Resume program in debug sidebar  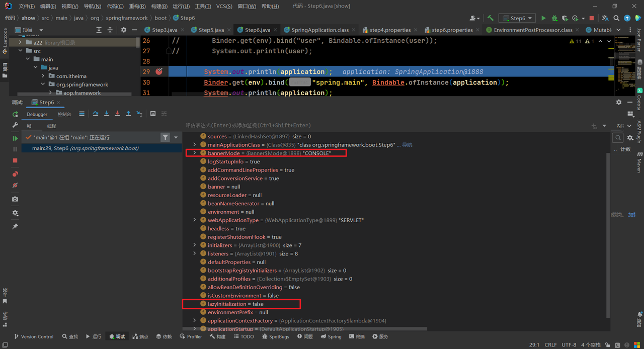click(15, 138)
